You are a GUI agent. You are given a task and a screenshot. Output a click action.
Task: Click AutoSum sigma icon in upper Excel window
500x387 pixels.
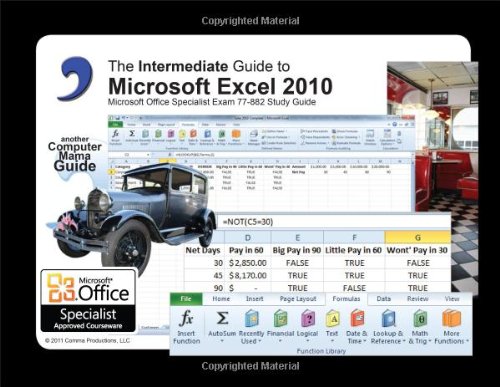click(x=132, y=134)
